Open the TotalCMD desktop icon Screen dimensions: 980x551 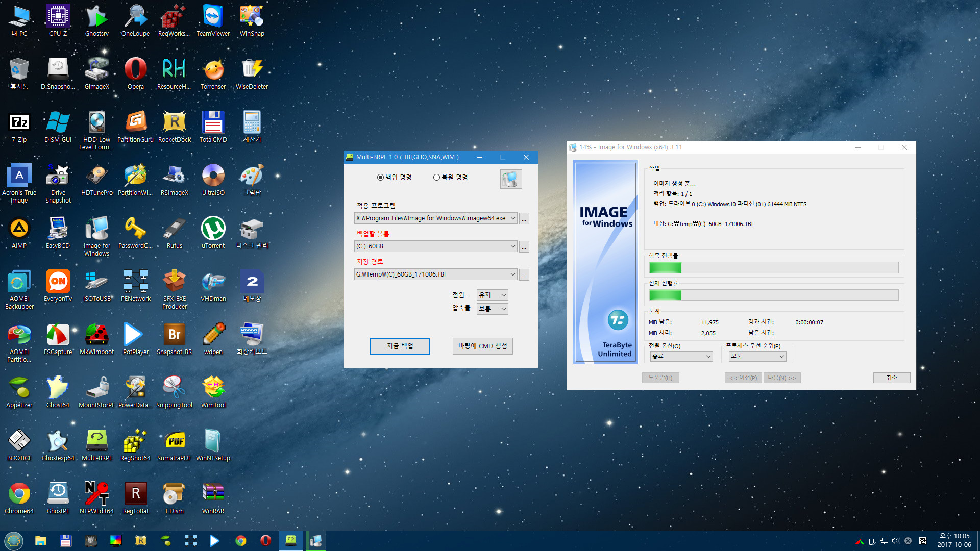[x=213, y=127]
